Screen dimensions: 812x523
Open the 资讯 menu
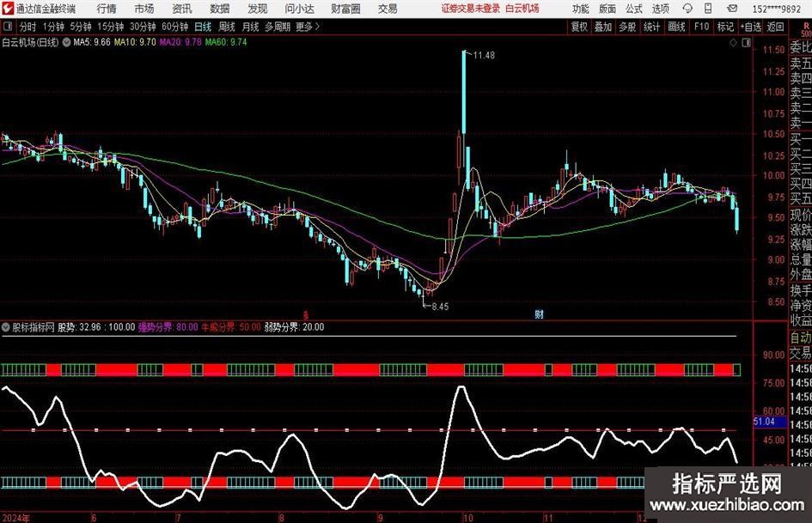point(182,9)
